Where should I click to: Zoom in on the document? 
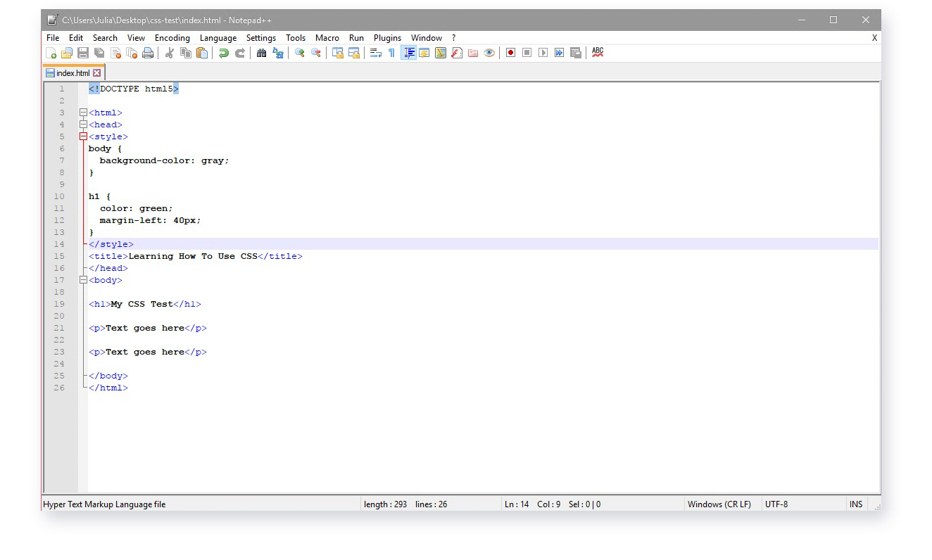pyautogui.click(x=298, y=52)
